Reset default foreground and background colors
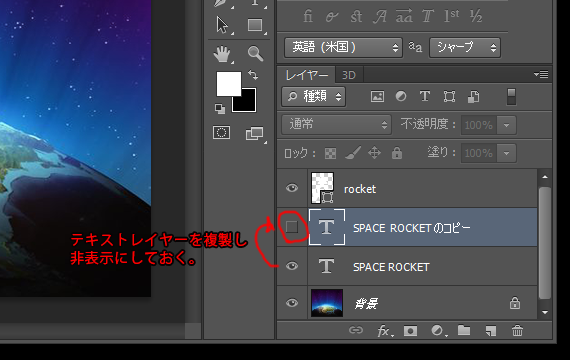570x360 pixels. 220,108
